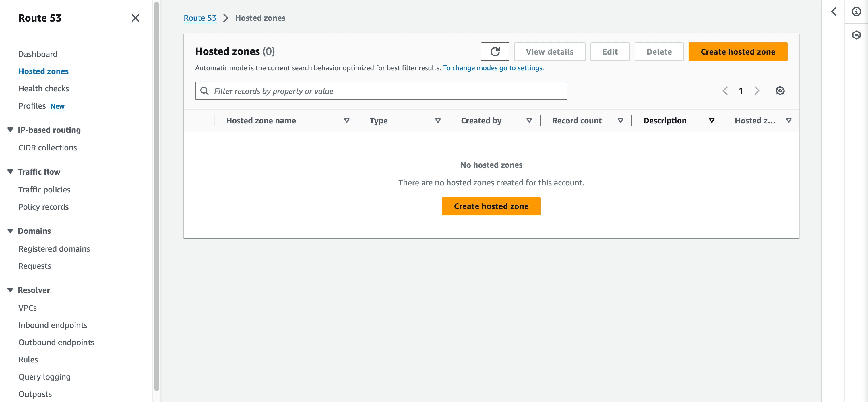The height and width of the screenshot is (402, 868).
Task: Click the info circle icon in the right panel
Action: click(x=856, y=11)
